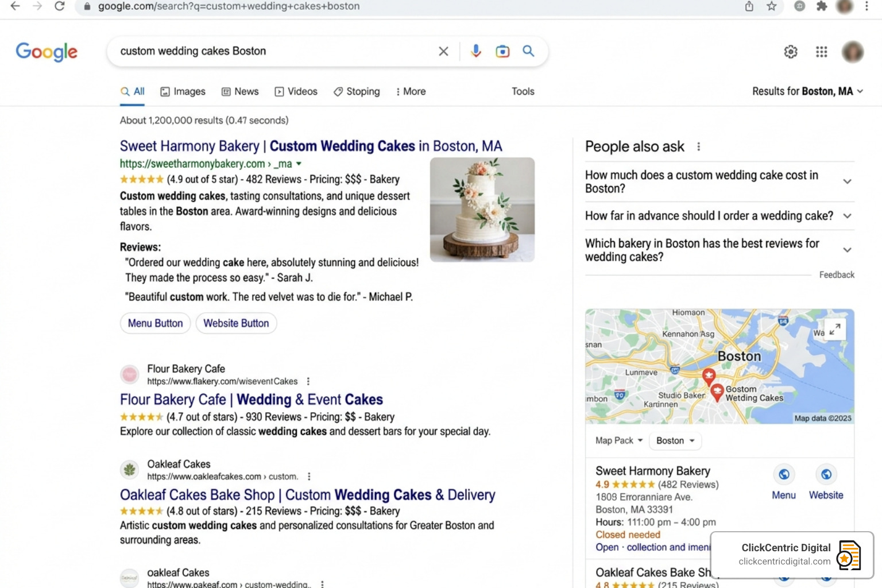The height and width of the screenshot is (588, 882).
Task: Open Google Lens camera search icon
Action: click(502, 51)
